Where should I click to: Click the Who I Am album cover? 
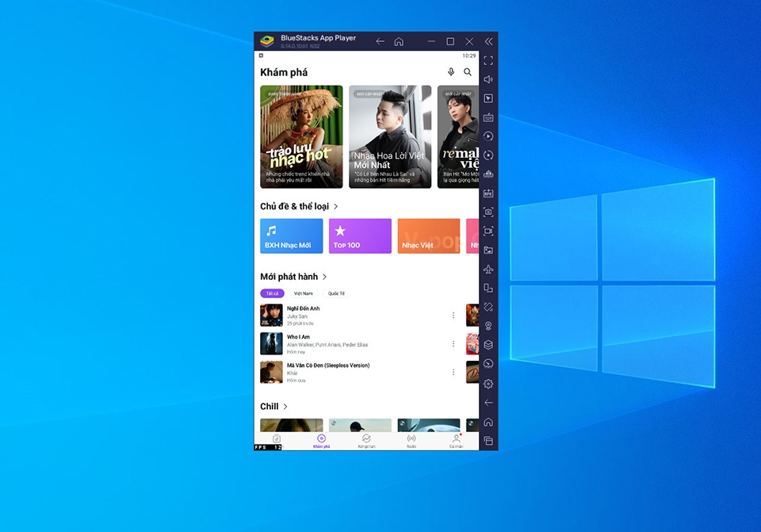(271, 343)
